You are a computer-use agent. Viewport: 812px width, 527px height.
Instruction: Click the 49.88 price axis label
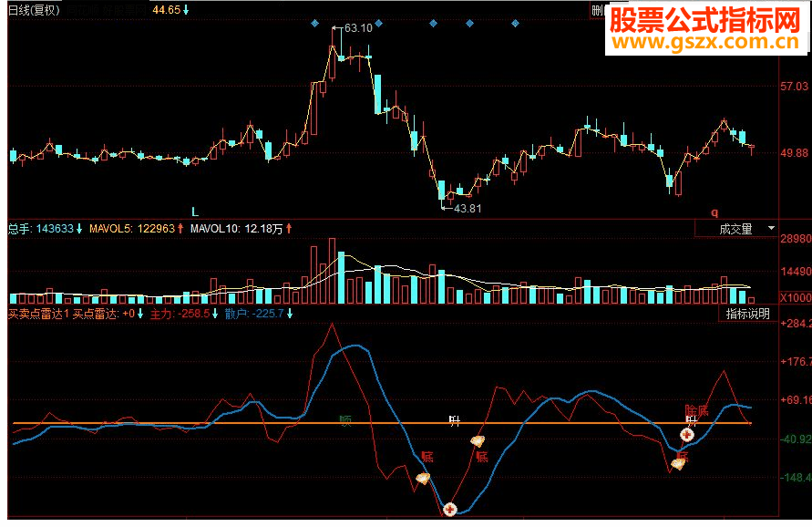pos(795,152)
